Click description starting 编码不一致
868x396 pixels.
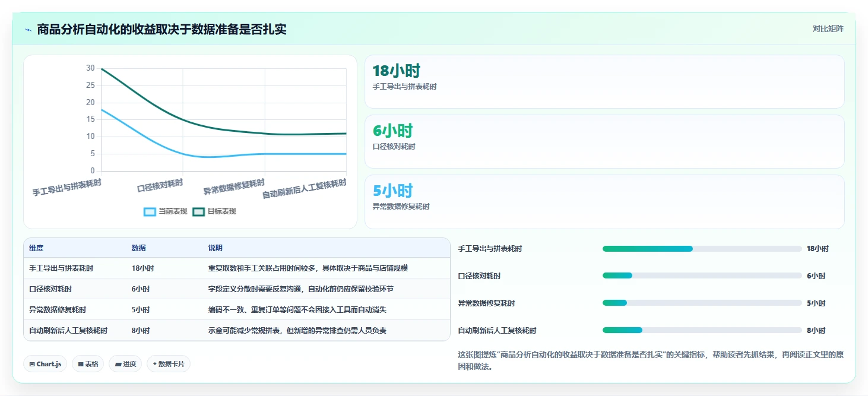(x=297, y=310)
